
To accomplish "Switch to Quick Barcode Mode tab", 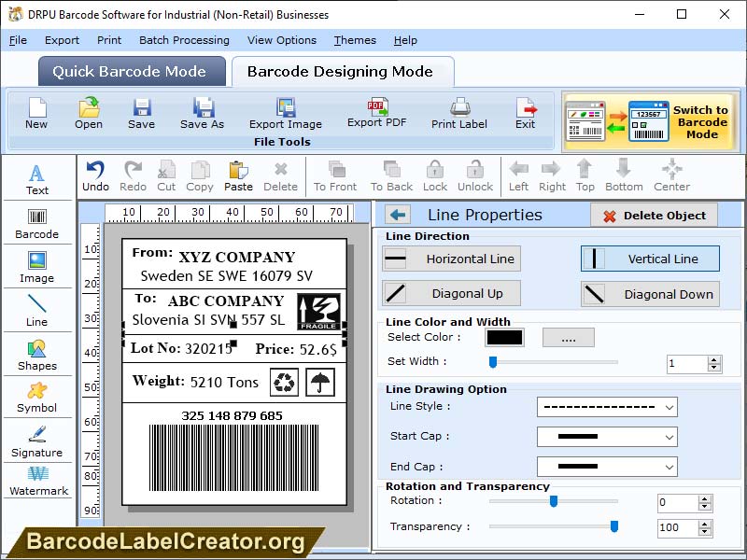I will coord(131,71).
